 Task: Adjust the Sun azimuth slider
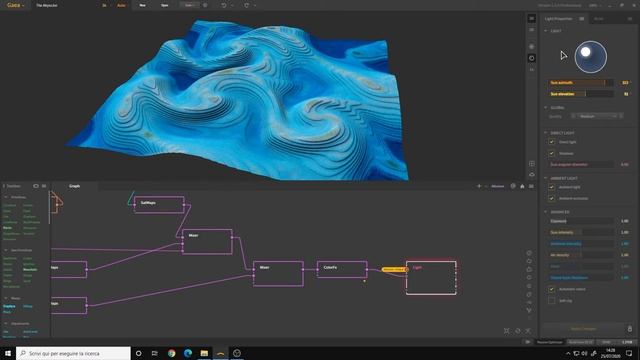coord(580,83)
